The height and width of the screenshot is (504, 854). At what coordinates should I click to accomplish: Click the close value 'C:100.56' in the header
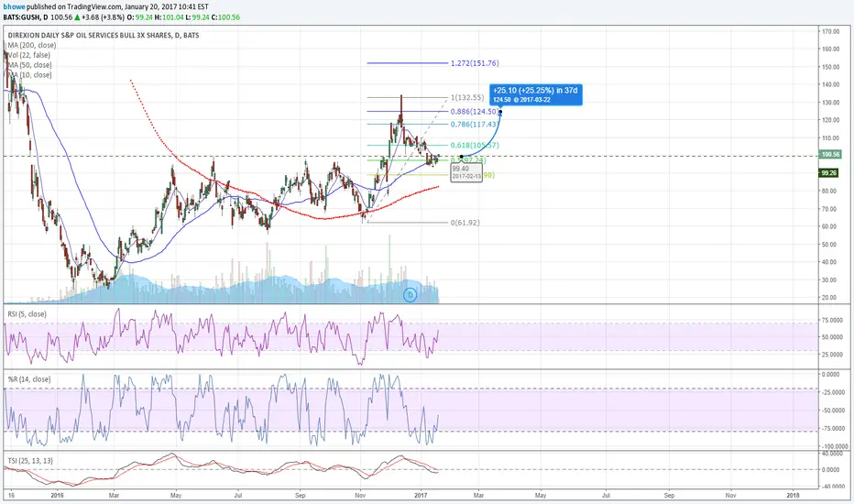click(x=225, y=17)
